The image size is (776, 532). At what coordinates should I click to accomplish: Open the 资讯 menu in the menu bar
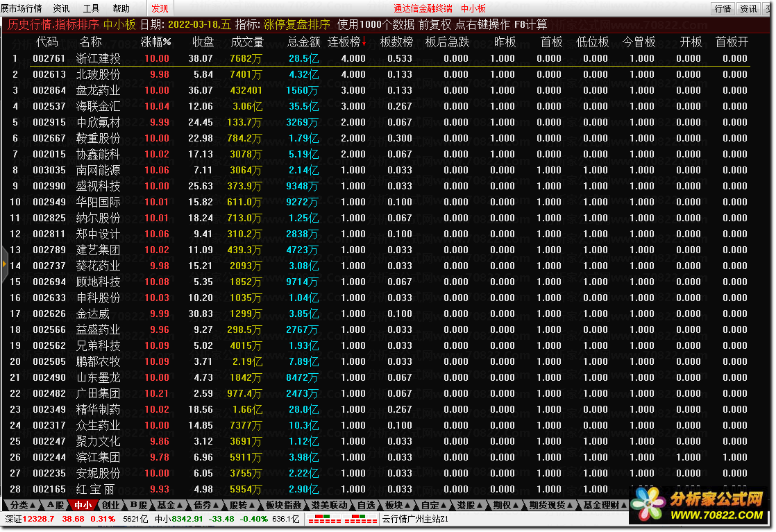[61, 8]
